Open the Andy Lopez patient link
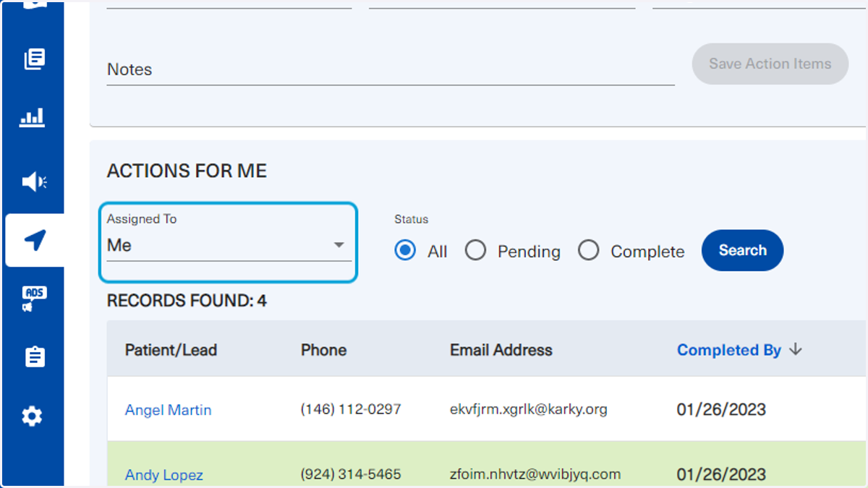The height and width of the screenshot is (488, 868). pos(163,475)
